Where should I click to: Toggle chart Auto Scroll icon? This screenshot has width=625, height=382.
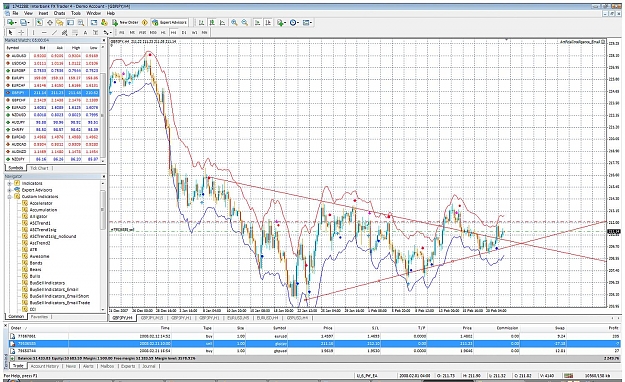point(257,23)
